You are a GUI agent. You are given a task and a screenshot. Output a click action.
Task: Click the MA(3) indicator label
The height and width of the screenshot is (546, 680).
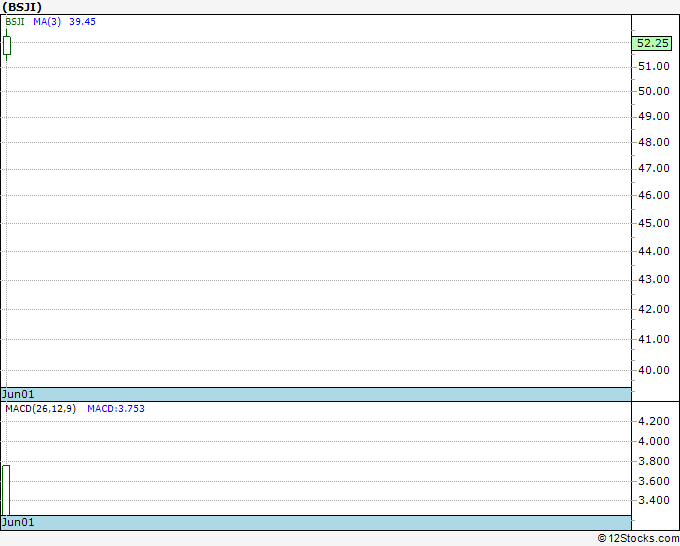click(x=47, y=22)
